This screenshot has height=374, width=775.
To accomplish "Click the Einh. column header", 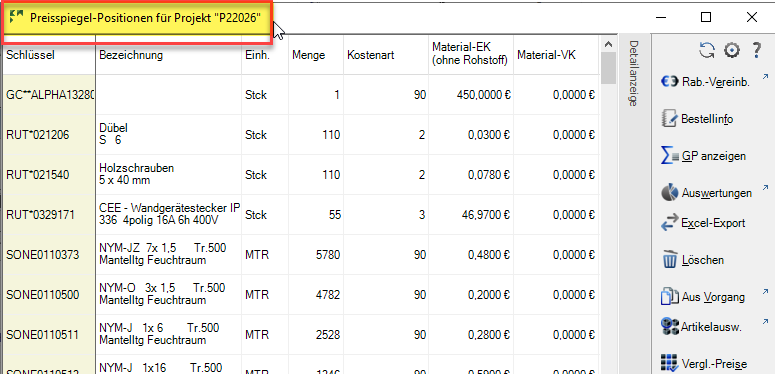I will pos(265,55).
